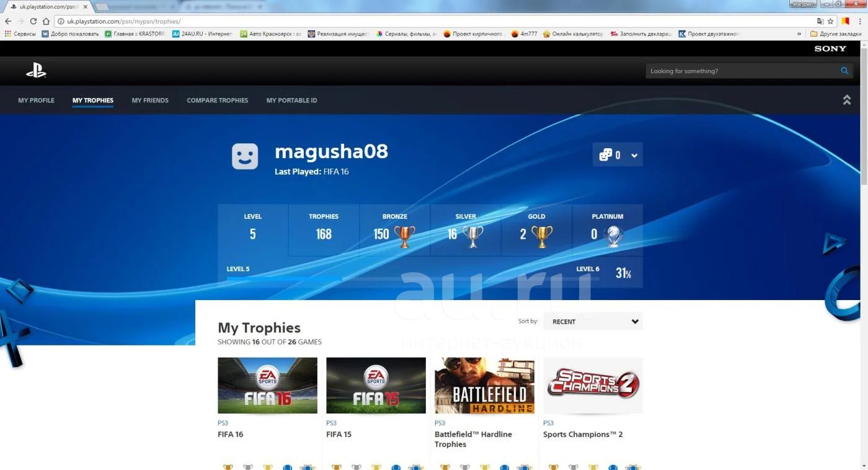Show hidden bookmarks via double chevron
The image size is (868, 470).
[799, 34]
